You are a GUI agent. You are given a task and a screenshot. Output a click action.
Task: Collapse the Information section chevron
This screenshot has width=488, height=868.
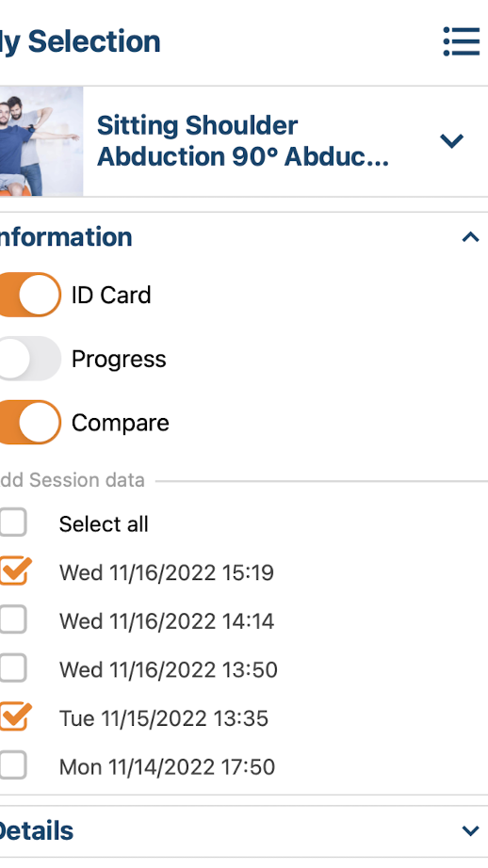pos(470,237)
